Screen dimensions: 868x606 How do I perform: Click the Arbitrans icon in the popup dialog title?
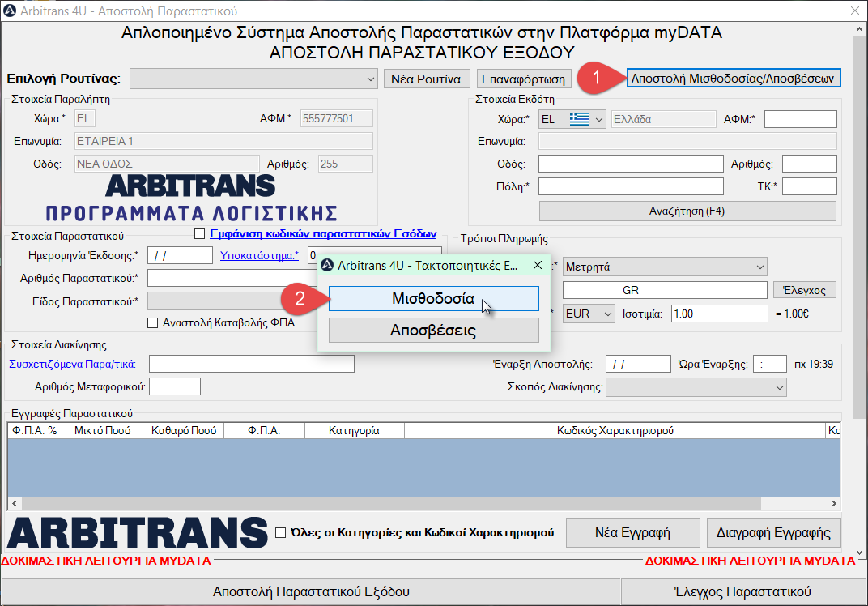[327, 266]
